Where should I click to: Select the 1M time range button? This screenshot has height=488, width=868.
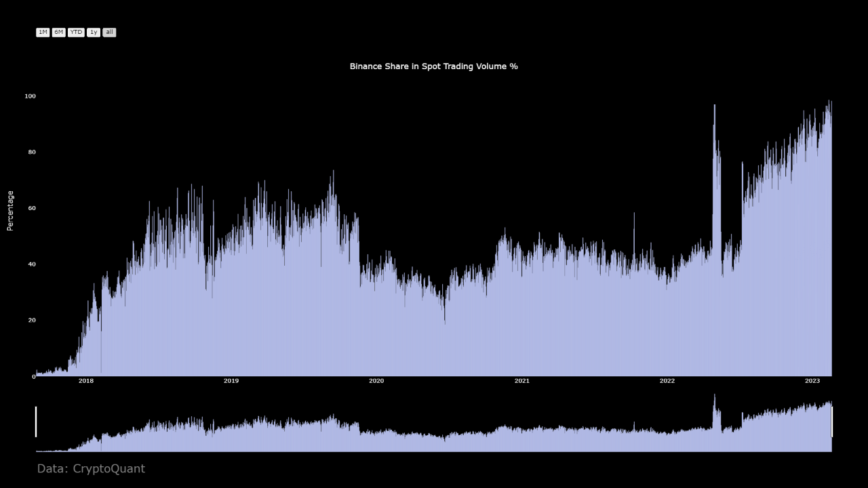(x=43, y=32)
